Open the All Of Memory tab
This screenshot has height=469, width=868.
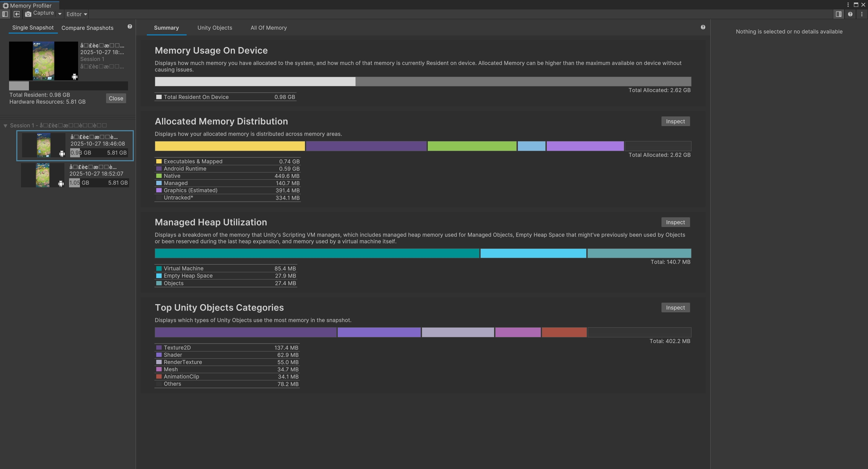tap(268, 28)
